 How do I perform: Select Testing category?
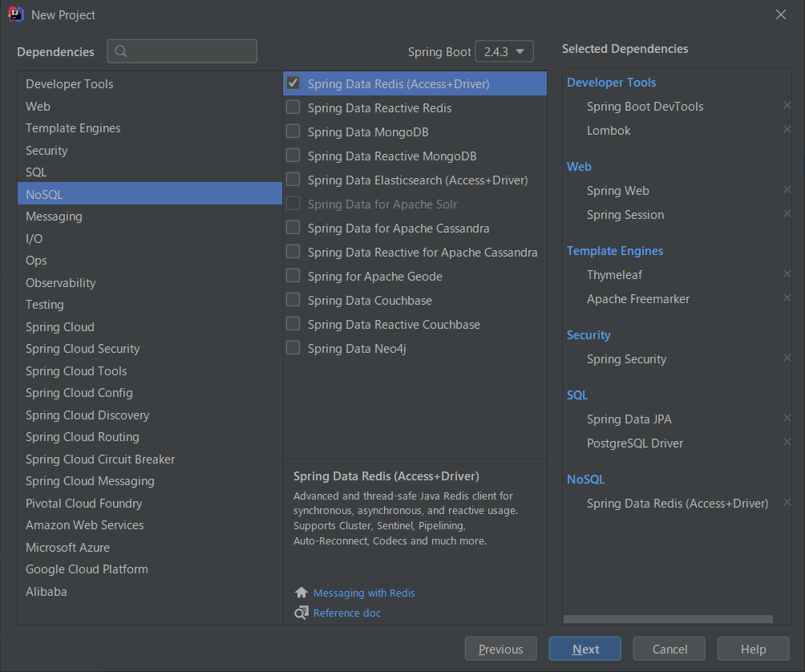click(150, 305)
